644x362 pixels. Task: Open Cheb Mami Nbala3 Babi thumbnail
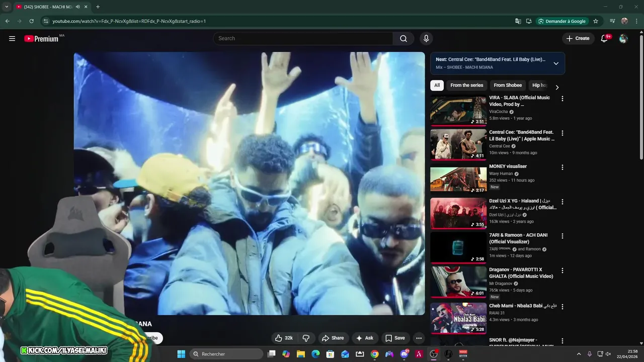[x=458, y=318]
